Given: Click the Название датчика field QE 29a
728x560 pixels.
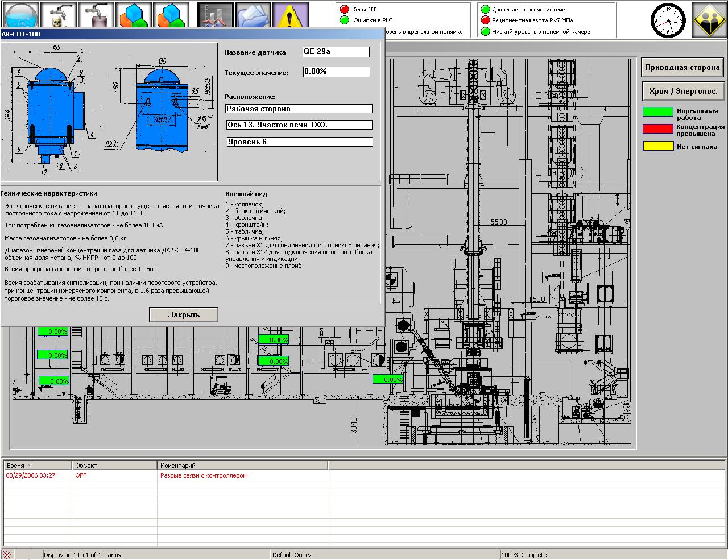Looking at the screenshot, I should tap(336, 52).
